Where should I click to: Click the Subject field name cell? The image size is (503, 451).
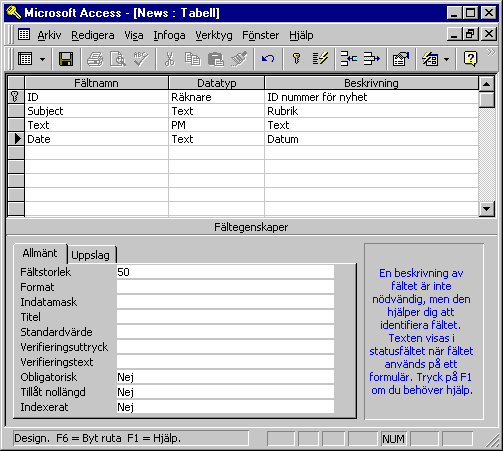(97, 111)
